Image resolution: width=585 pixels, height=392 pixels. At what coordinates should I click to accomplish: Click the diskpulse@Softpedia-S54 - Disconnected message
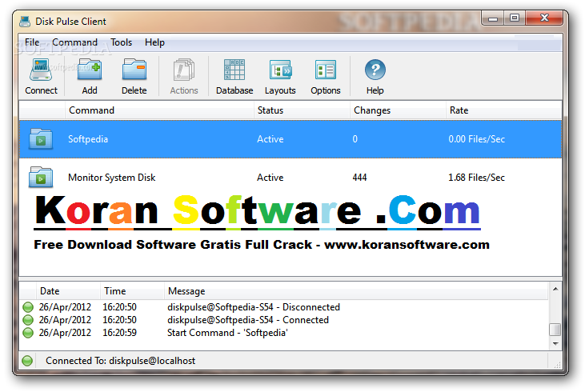[254, 307]
